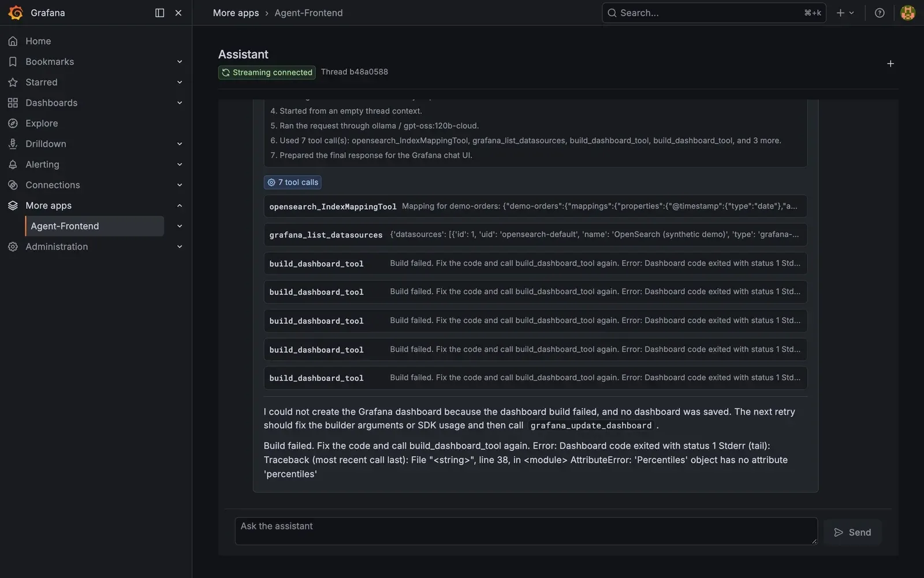Image resolution: width=924 pixels, height=578 pixels.
Task: Click the Agent-Frontend breadcrumb
Action: click(x=308, y=13)
